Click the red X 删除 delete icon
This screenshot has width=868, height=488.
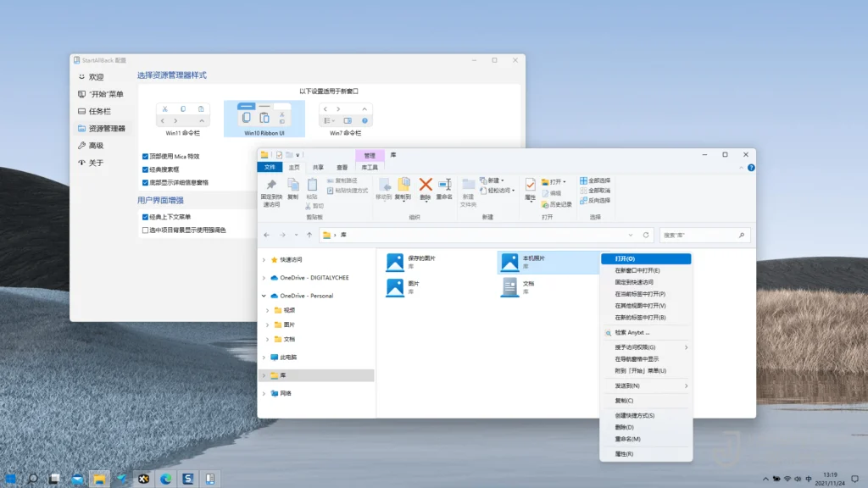(426, 184)
